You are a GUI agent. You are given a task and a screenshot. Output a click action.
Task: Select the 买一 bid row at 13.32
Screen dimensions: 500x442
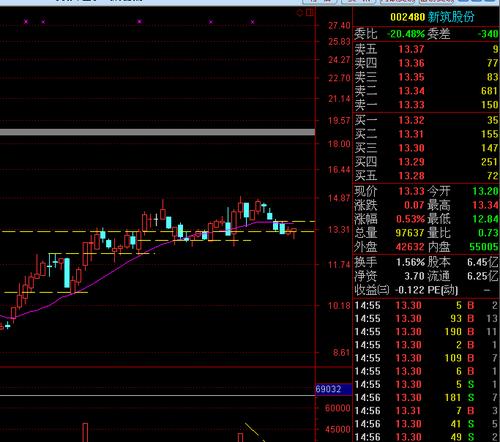coord(426,120)
